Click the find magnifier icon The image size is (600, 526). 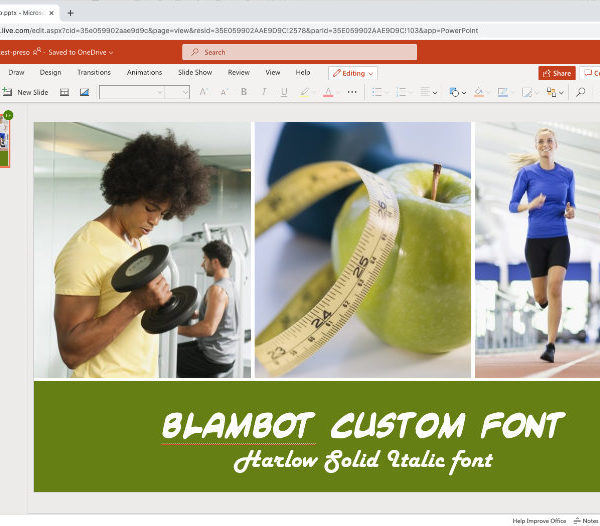pos(580,92)
